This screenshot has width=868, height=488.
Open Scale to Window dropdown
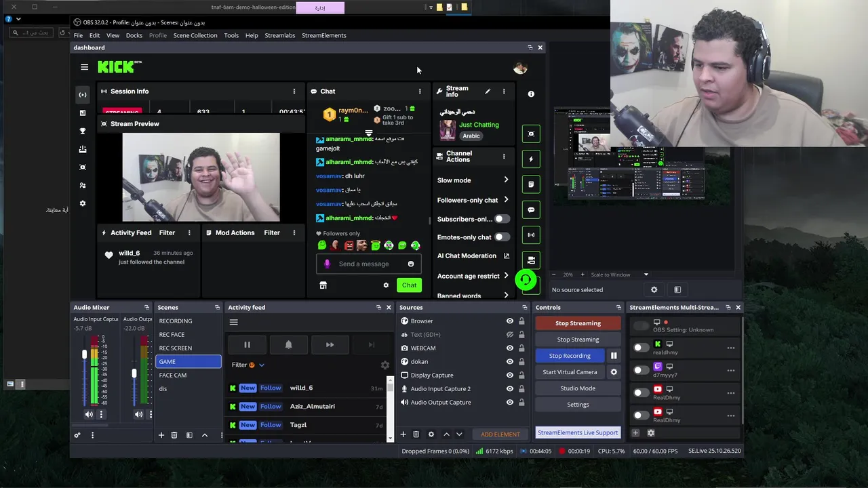620,274
